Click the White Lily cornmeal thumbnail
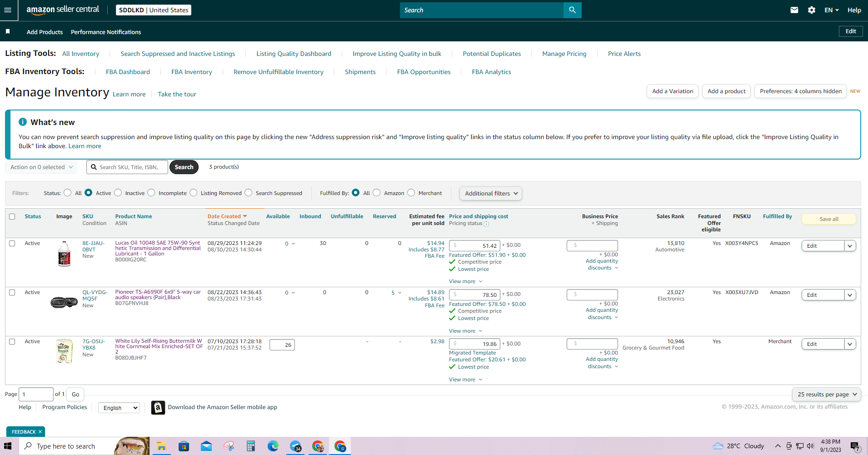Image resolution: width=868 pixels, height=455 pixels. tap(64, 351)
